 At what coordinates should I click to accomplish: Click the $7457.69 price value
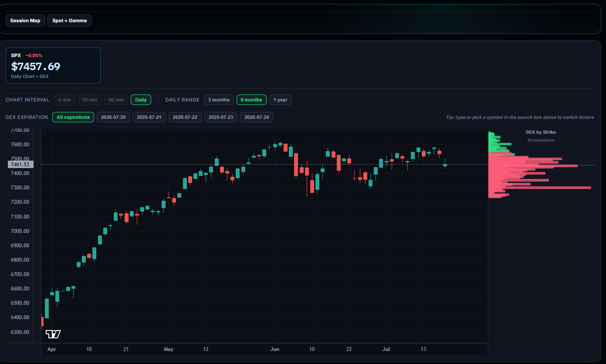click(x=36, y=67)
